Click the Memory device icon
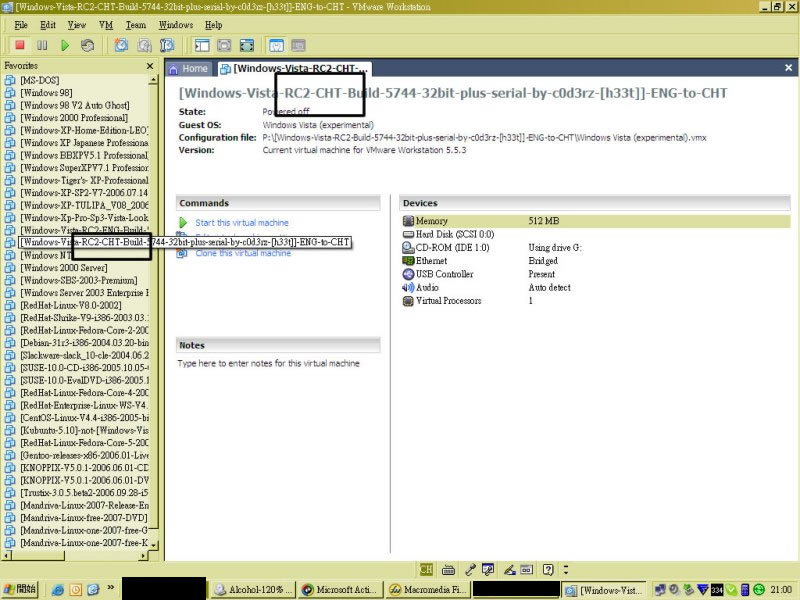800x600 pixels. click(408, 221)
